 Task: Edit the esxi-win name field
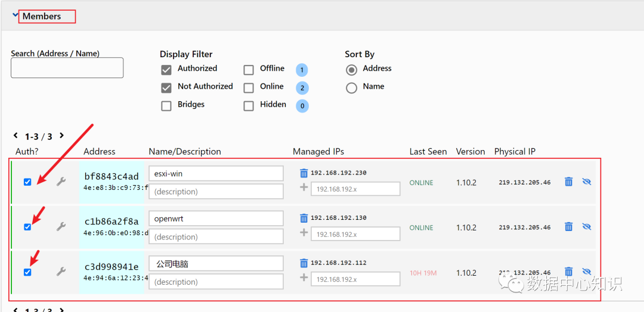click(216, 173)
